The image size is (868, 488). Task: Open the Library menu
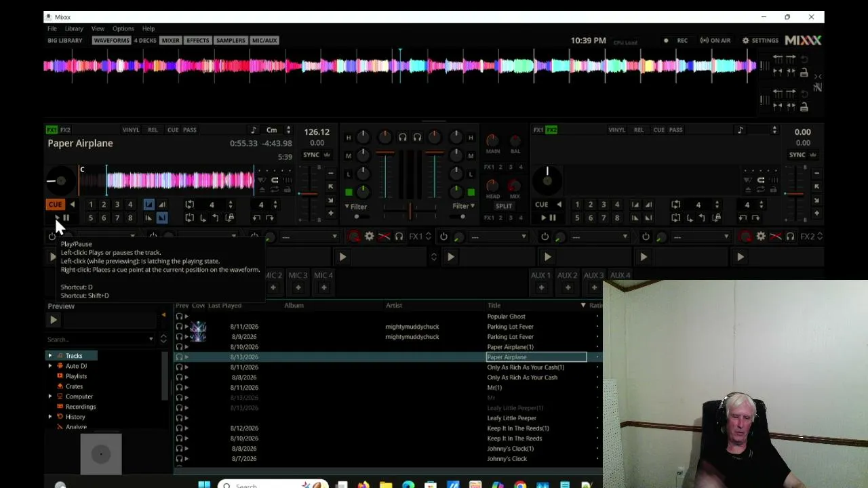pyautogui.click(x=74, y=28)
